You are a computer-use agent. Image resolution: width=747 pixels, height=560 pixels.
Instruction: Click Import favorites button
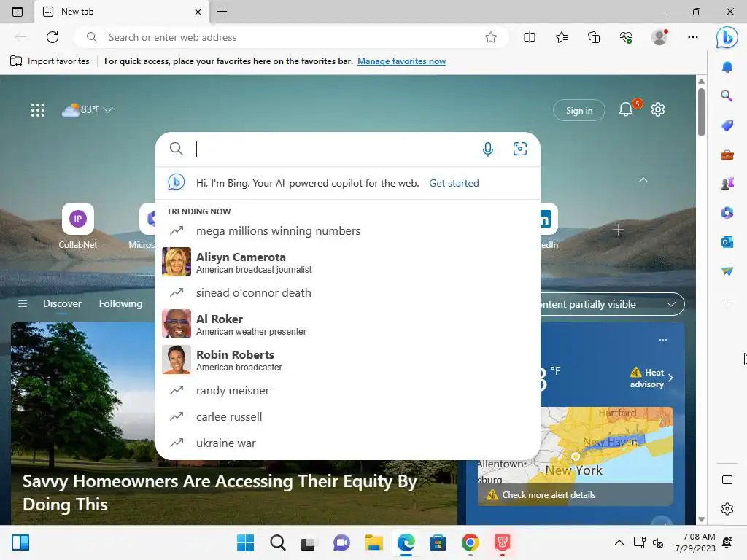click(x=50, y=61)
